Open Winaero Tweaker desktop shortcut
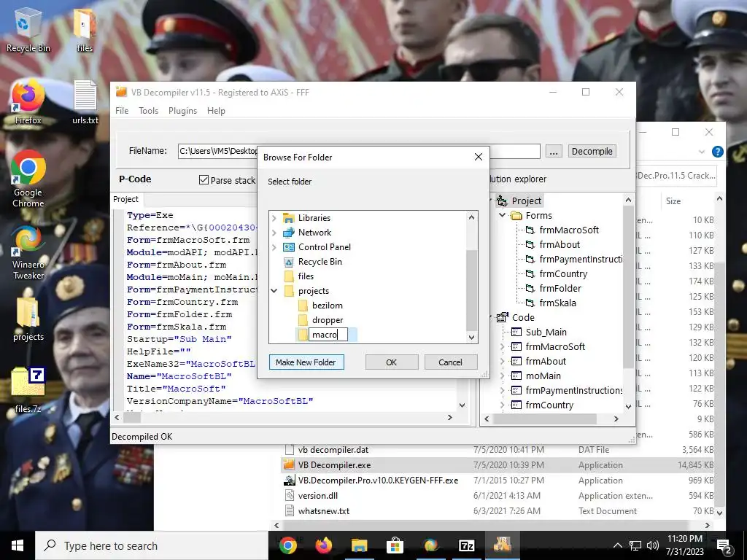747x560 pixels. [x=28, y=252]
